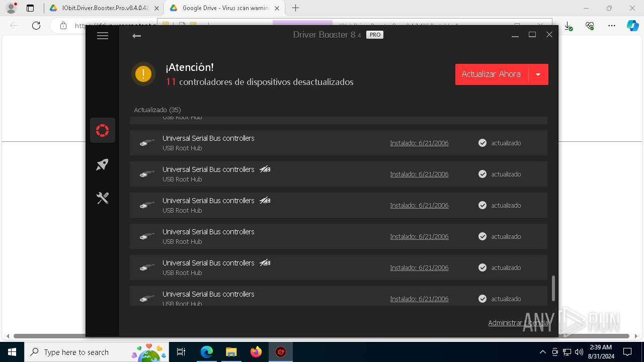Open the volume tray icon
The width and height of the screenshot is (644, 362).
(x=579, y=352)
